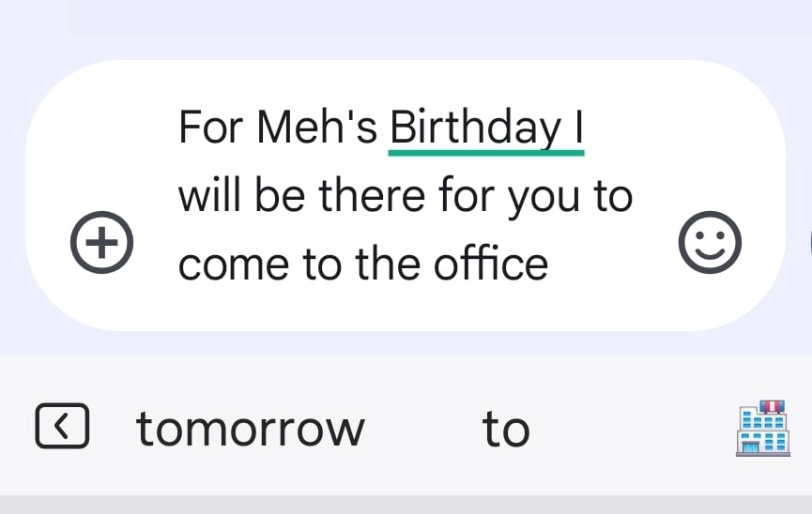
Task: Tap the green-underlined word "Birthday"
Action: (474, 127)
